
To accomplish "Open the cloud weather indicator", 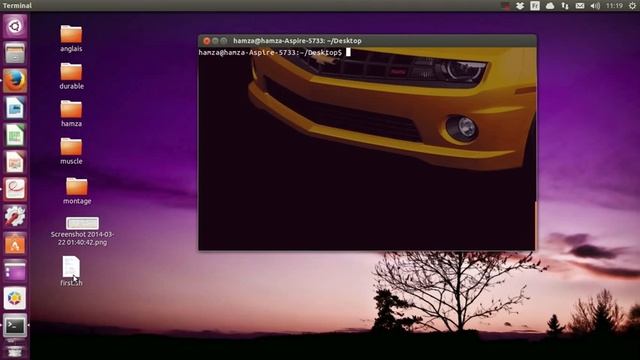I will coord(550,6).
